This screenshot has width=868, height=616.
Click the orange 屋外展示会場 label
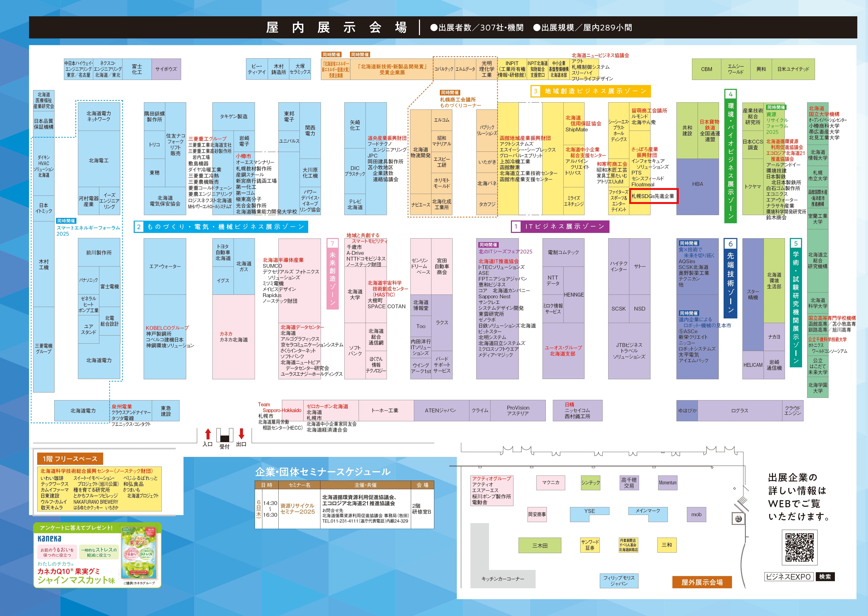click(702, 582)
